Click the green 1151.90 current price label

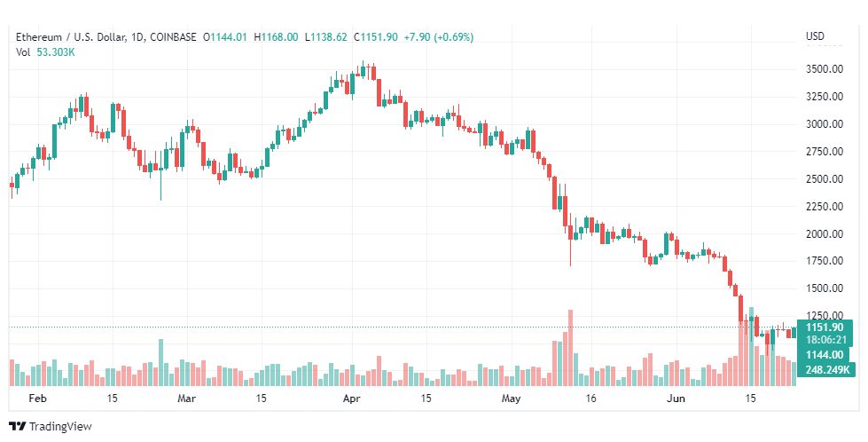click(x=825, y=328)
